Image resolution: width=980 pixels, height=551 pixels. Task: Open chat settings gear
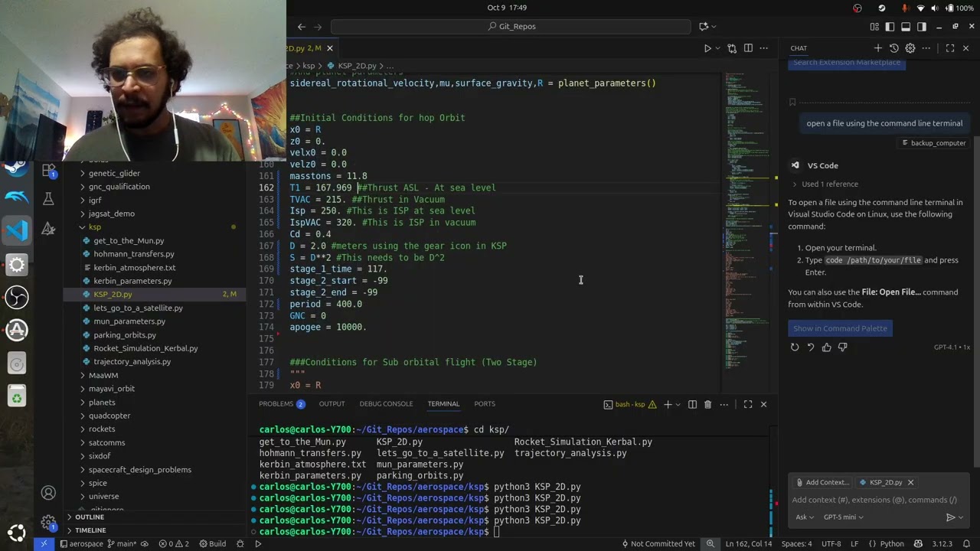click(x=910, y=48)
